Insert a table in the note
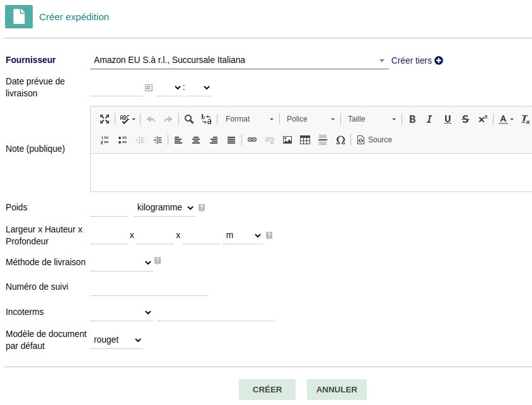This screenshot has height=405, width=532. pyautogui.click(x=305, y=140)
